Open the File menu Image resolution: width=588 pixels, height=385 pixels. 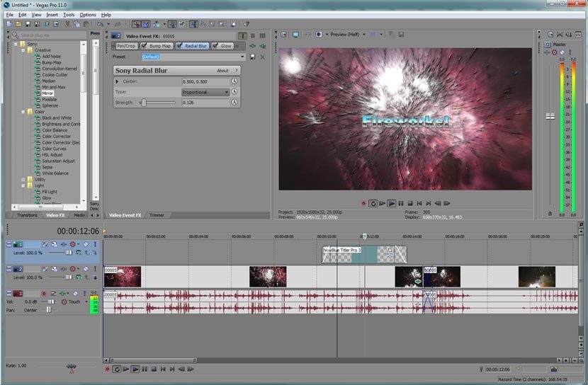pos(10,15)
